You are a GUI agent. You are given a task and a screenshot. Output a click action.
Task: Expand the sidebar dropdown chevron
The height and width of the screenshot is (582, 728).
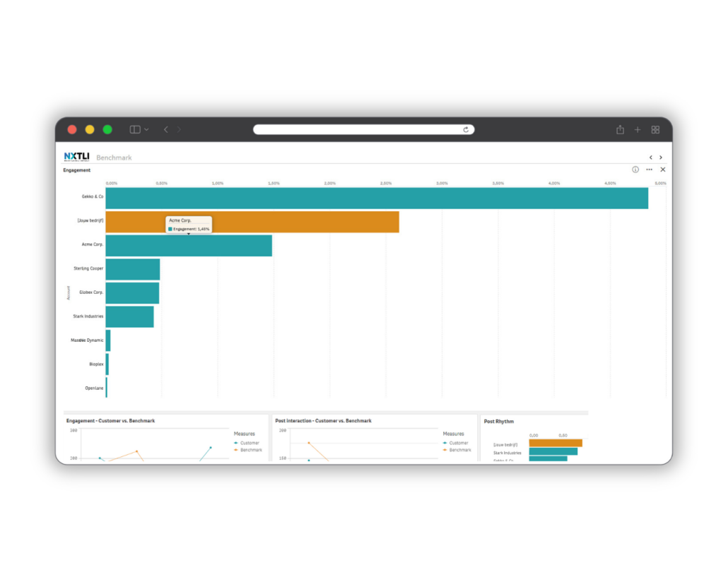click(146, 130)
